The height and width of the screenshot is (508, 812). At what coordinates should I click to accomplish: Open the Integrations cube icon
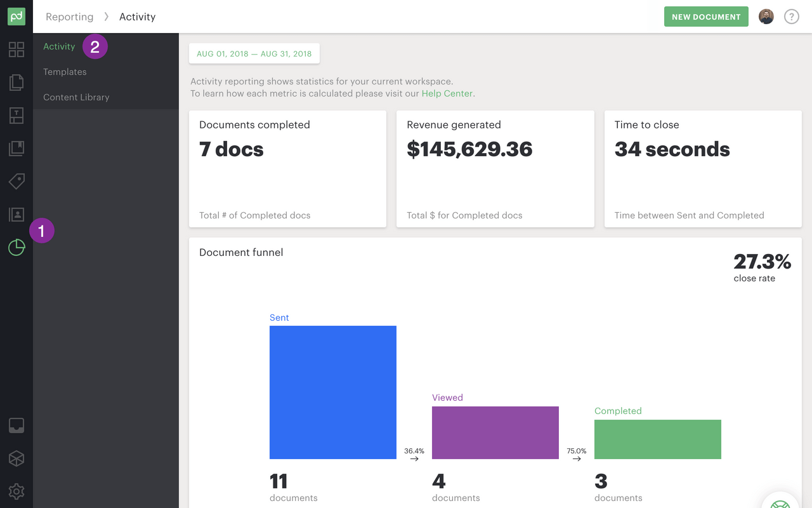click(16, 458)
